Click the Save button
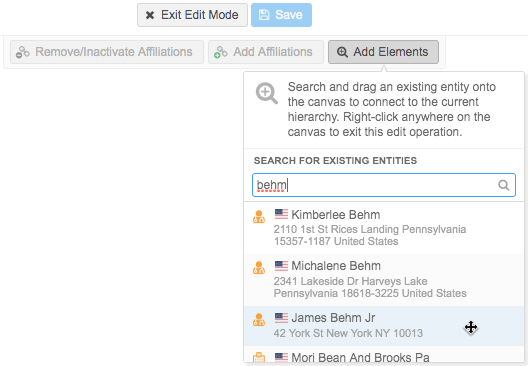Viewport: 528px width, 366px height. tap(281, 15)
